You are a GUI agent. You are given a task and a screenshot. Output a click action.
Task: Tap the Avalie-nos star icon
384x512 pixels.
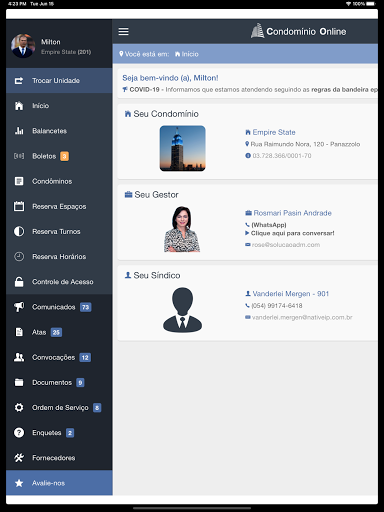click(19, 483)
